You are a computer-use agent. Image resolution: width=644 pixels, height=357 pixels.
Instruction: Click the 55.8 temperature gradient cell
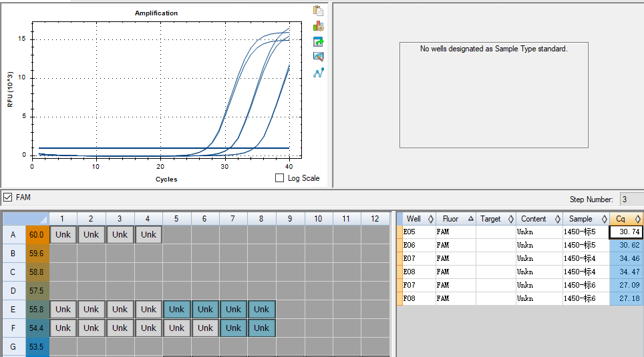[x=37, y=310]
